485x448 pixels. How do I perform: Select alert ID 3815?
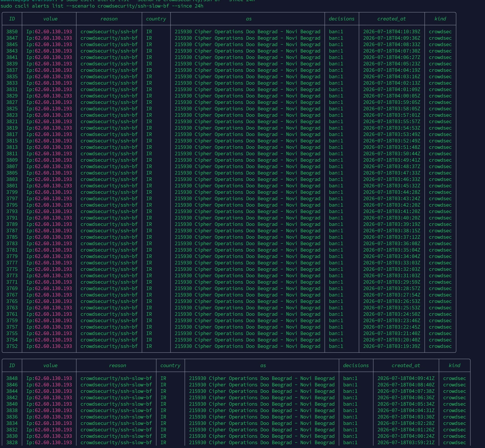click(x=12, y=141)
